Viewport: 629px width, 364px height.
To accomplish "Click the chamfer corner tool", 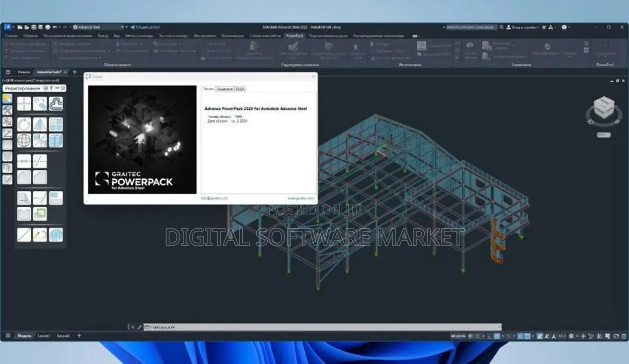I will (x=40, y=177).
